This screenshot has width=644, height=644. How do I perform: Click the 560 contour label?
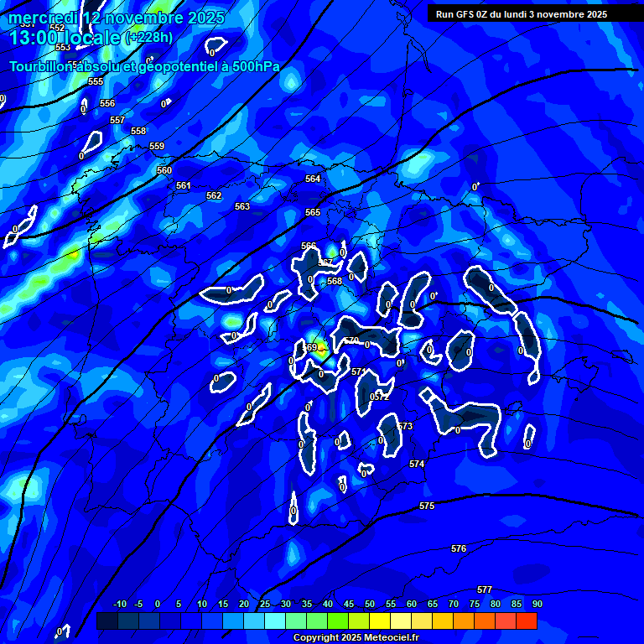pyautogui.click(x=164, y=170)
